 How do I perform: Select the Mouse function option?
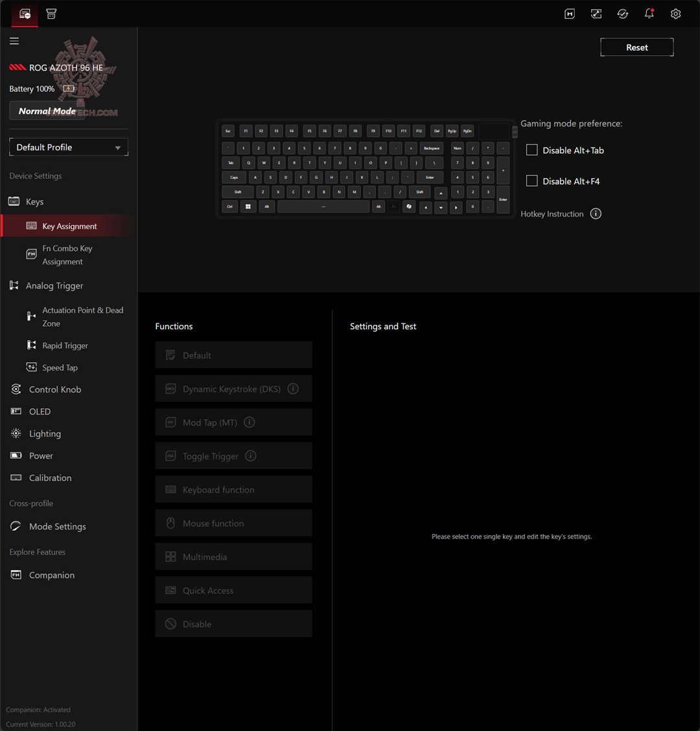click(x=233, y=523)
